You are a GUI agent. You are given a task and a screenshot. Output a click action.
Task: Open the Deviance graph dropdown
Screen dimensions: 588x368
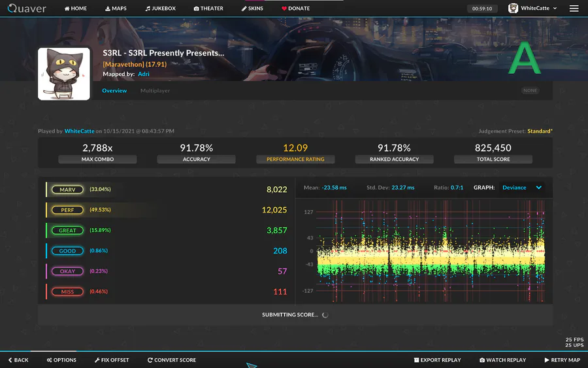(x=521, y=188)
